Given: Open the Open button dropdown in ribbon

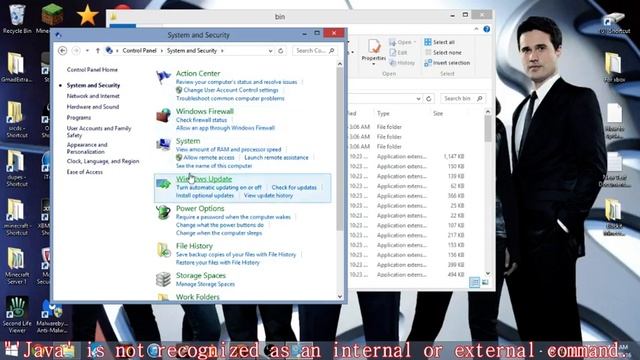Looking at the screenshot, I should tap(415, 42).
